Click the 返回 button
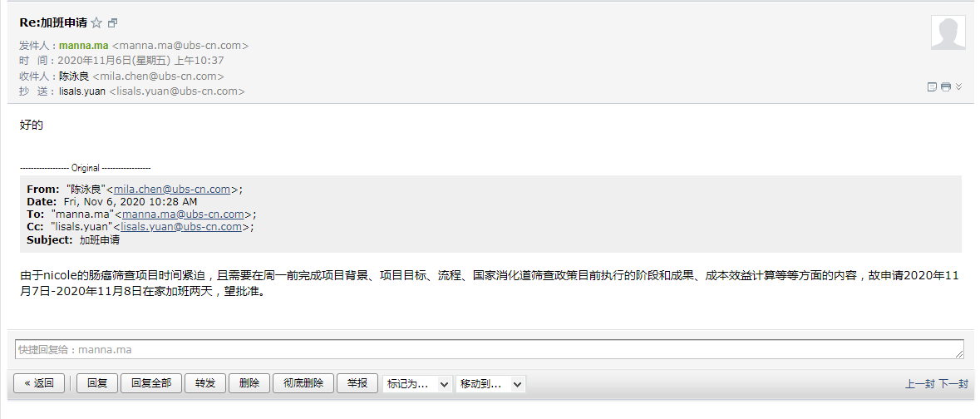The width and height of the screenshot is (980, 419). [39, 383]
